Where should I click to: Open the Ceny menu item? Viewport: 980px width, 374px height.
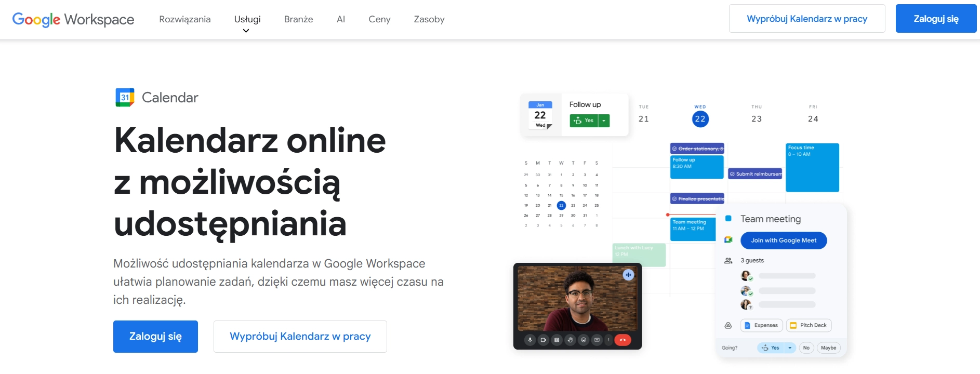coord(379,19)
